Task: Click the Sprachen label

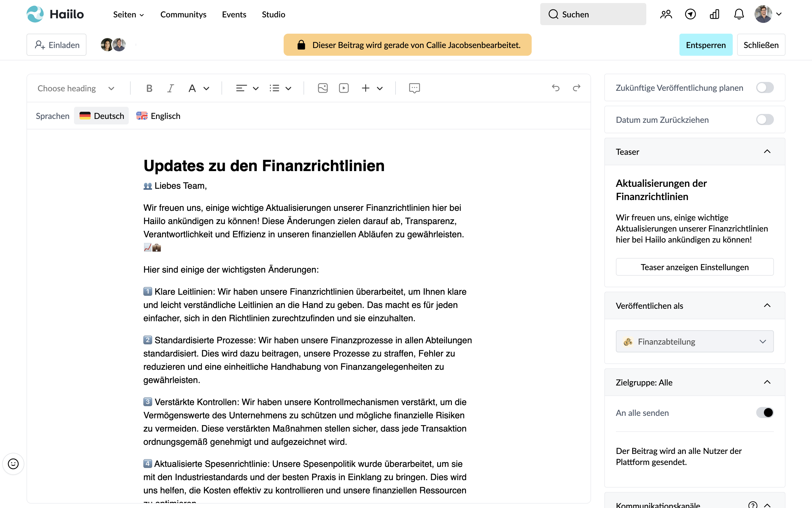Action: click(x=53, y=116)
